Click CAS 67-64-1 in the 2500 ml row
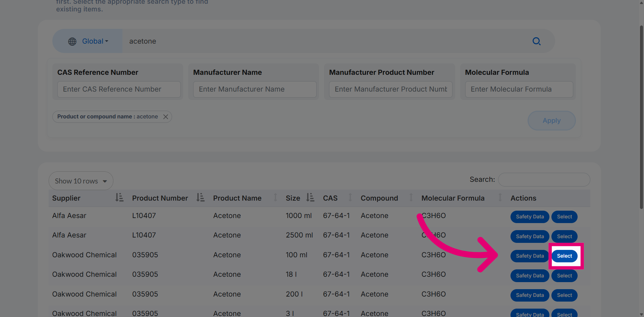 [x=336, y=235]
